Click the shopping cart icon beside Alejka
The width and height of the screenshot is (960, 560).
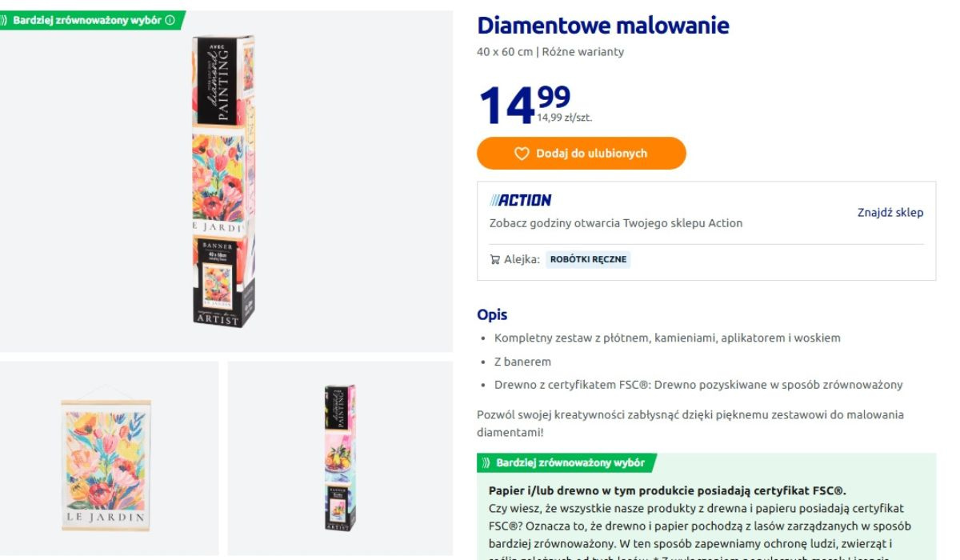pyautogui.click(x=495, y=259)
